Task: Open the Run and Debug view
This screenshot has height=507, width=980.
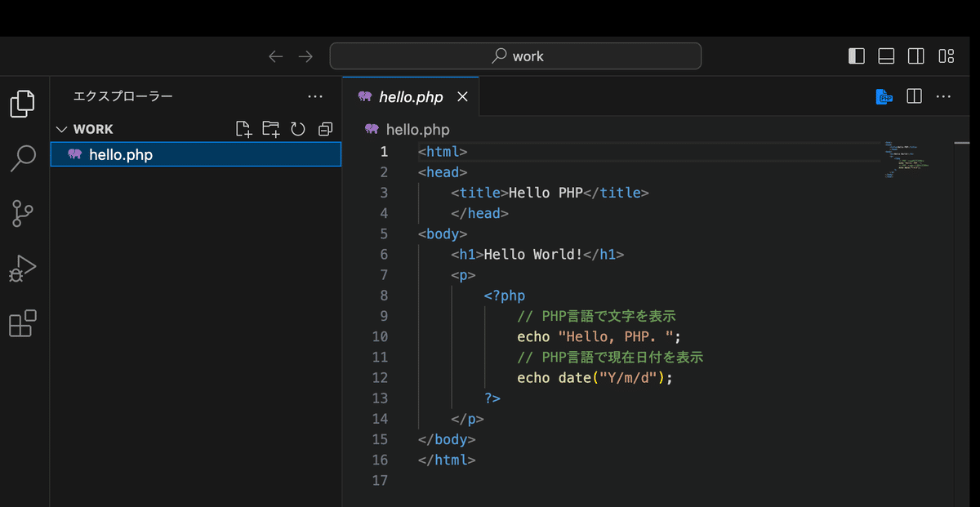Action: pos(23,268)
